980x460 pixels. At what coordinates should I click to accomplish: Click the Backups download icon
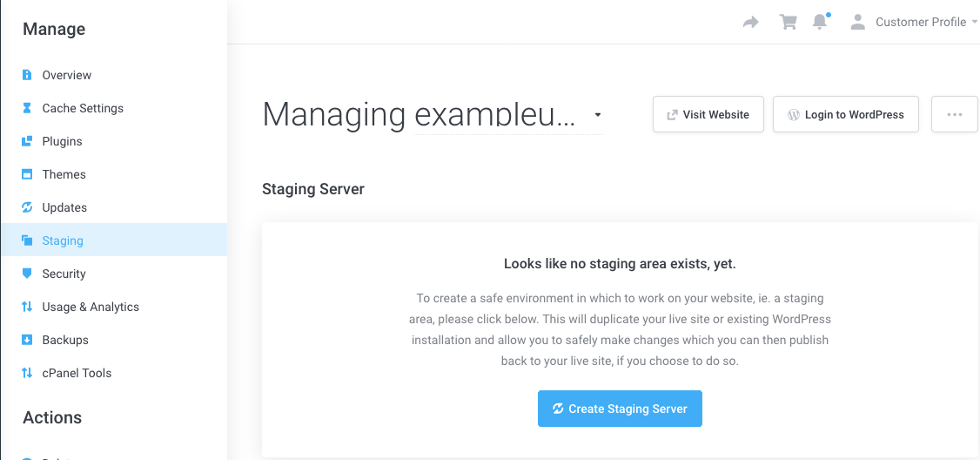(x=27, y=340)
